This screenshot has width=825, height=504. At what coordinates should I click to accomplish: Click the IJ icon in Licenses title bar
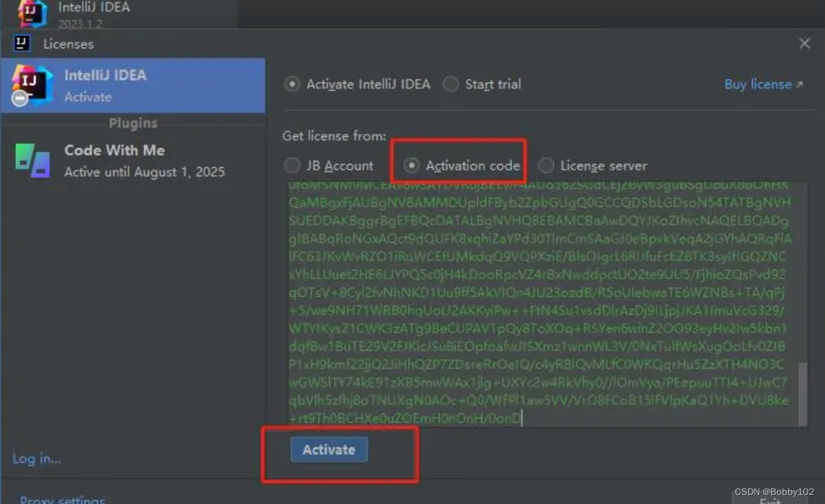coord(21,43)
